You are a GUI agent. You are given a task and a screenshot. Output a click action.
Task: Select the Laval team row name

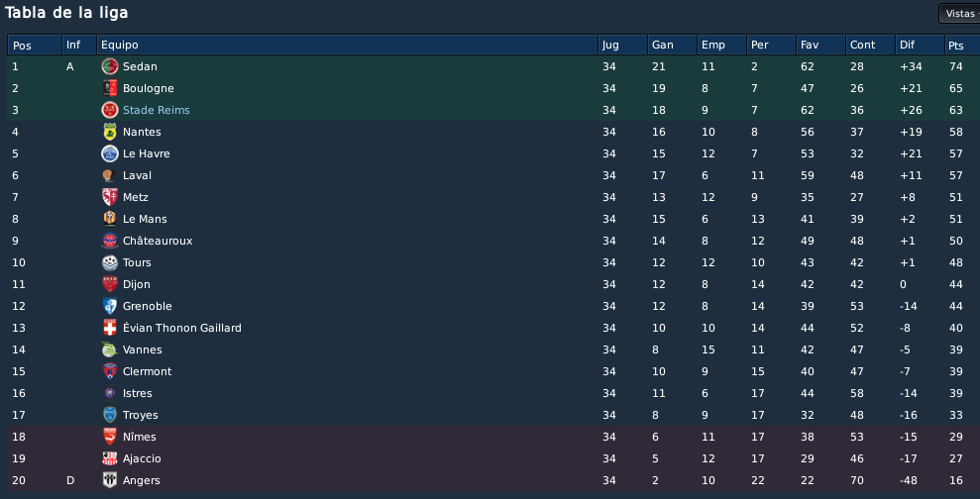coord(137,175)
